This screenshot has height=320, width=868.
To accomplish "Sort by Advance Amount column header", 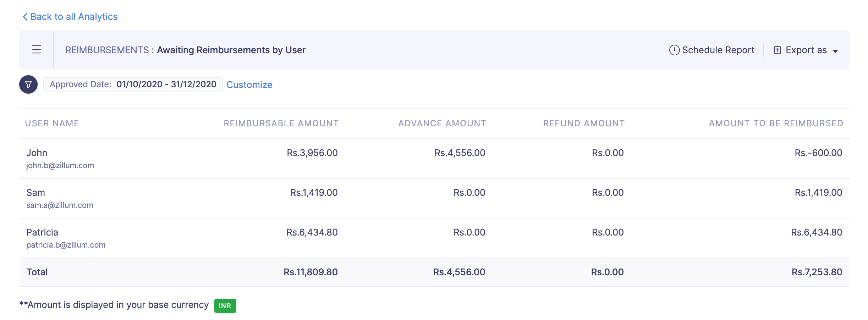I will point(442,123).
